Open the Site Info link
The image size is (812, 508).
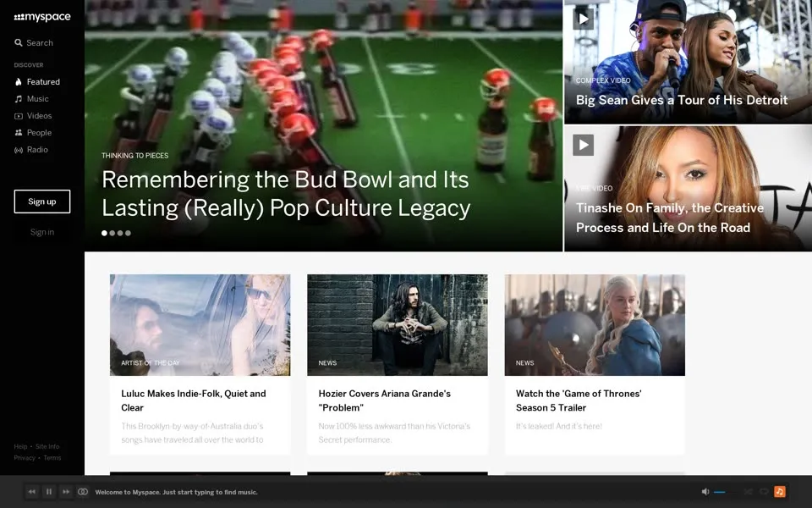(47, 447)
